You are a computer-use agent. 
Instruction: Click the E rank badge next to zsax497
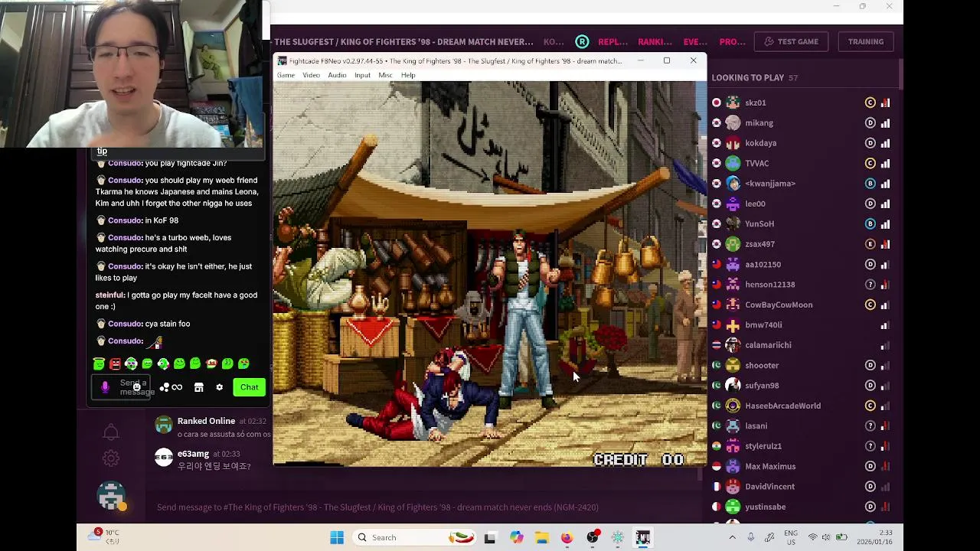click(x=870, y=244)
